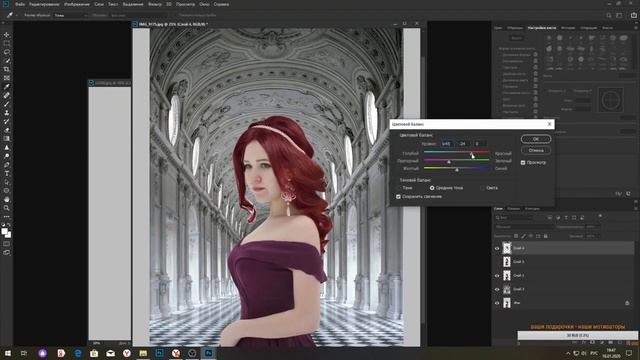Open the Edit Toolbar three-dots menu
Screen dimensions: 640x360
click(7, 217)
